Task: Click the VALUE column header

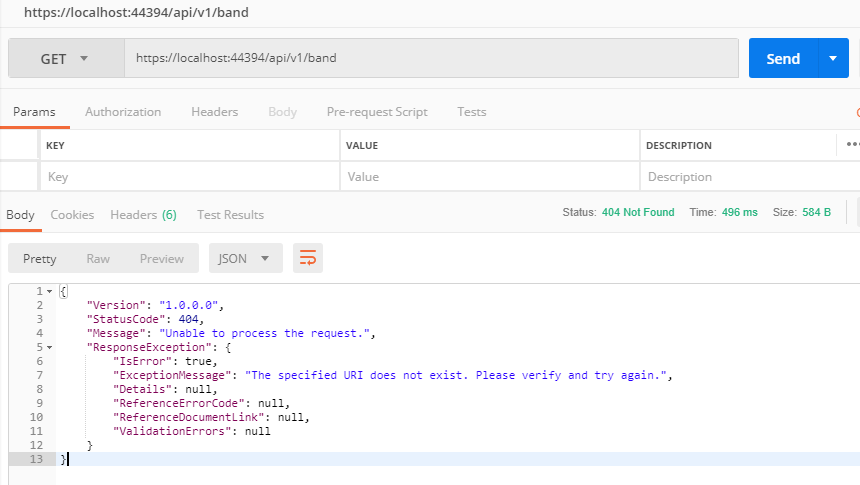Action: pyautogui.click(x=361, y=145)
